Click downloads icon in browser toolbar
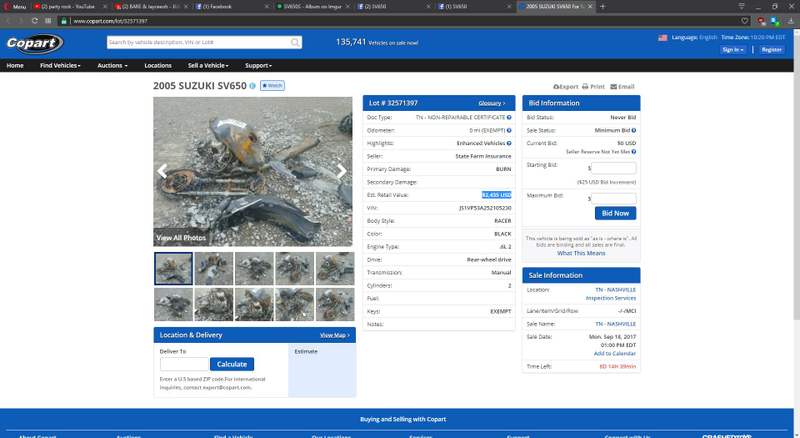This screenshot has height=438, width=800. [x=791, y=21]
